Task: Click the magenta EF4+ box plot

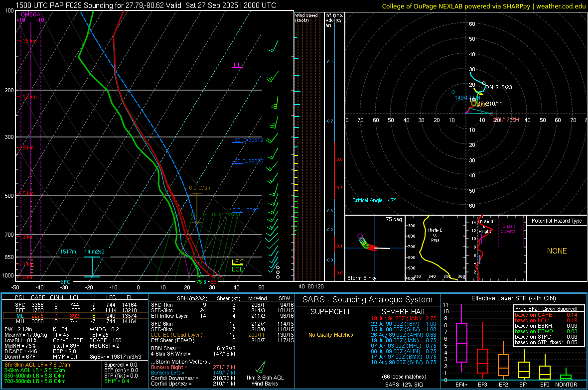Action: (x=461, y=338)
